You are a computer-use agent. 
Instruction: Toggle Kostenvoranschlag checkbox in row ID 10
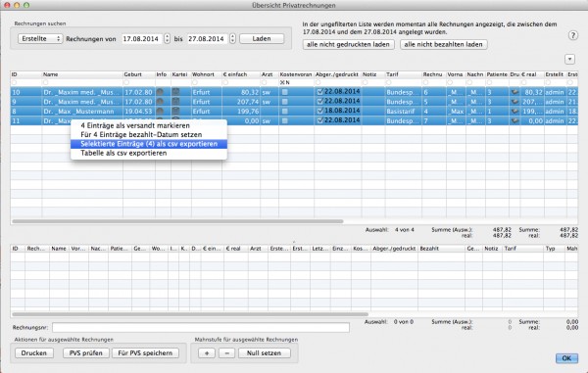(285, 92)
